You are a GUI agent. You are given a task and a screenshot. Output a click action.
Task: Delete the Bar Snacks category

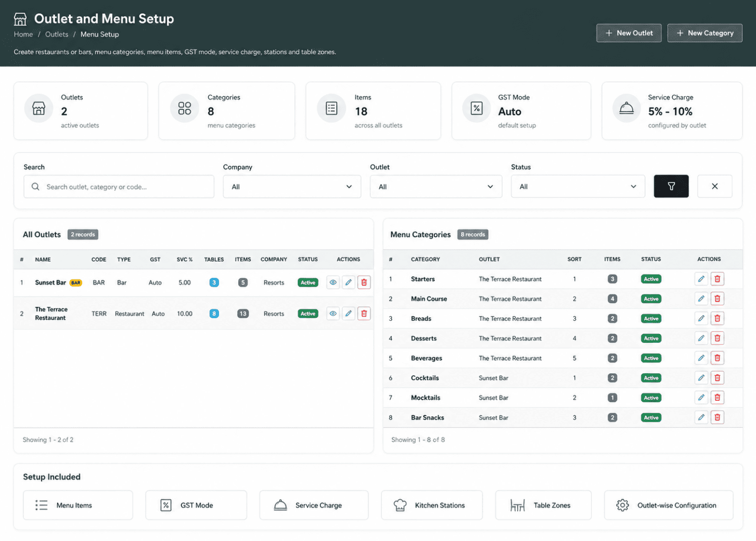click(718, 417)
